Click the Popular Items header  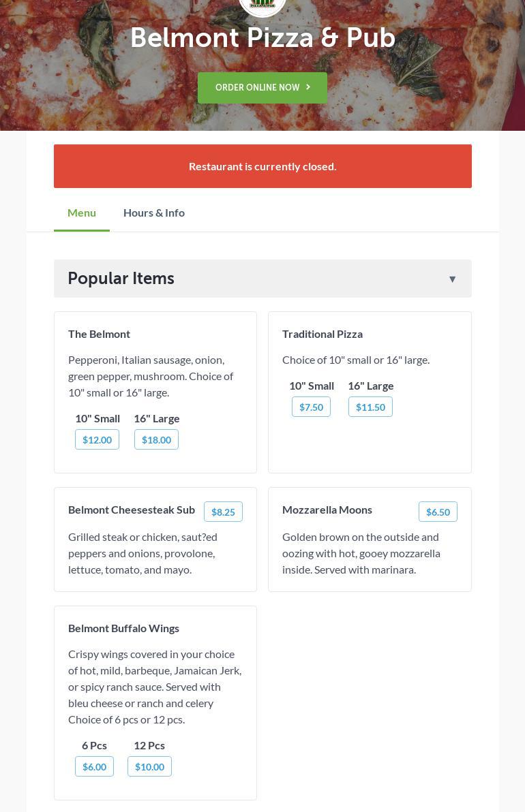[121, 279]
